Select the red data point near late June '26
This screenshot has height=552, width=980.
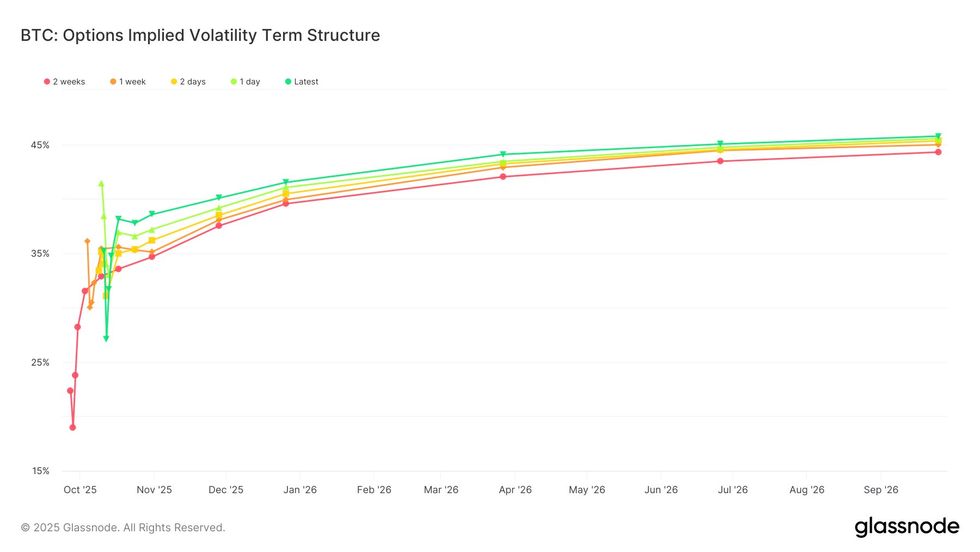[720, 161]
